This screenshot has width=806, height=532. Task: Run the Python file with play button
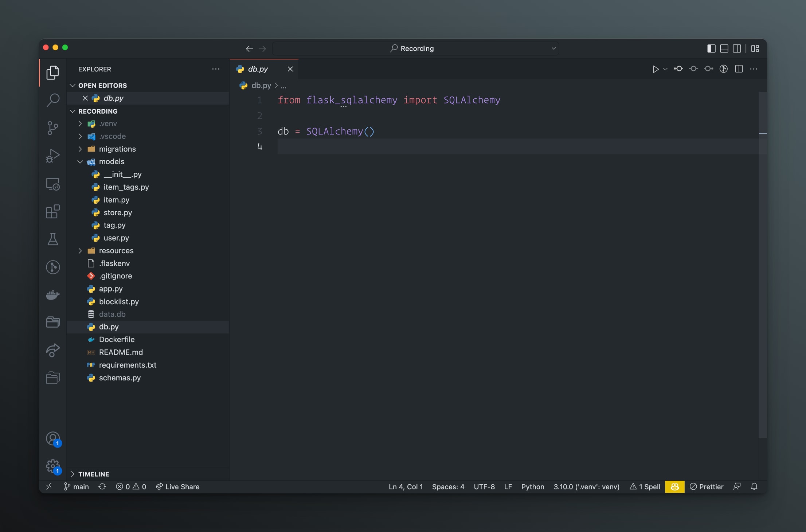pos(655,69)
